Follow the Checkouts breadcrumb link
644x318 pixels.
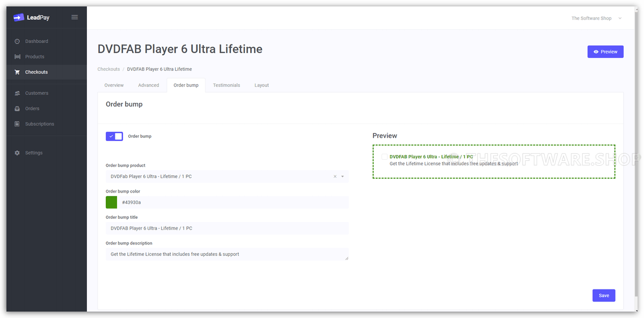[108, 69]
